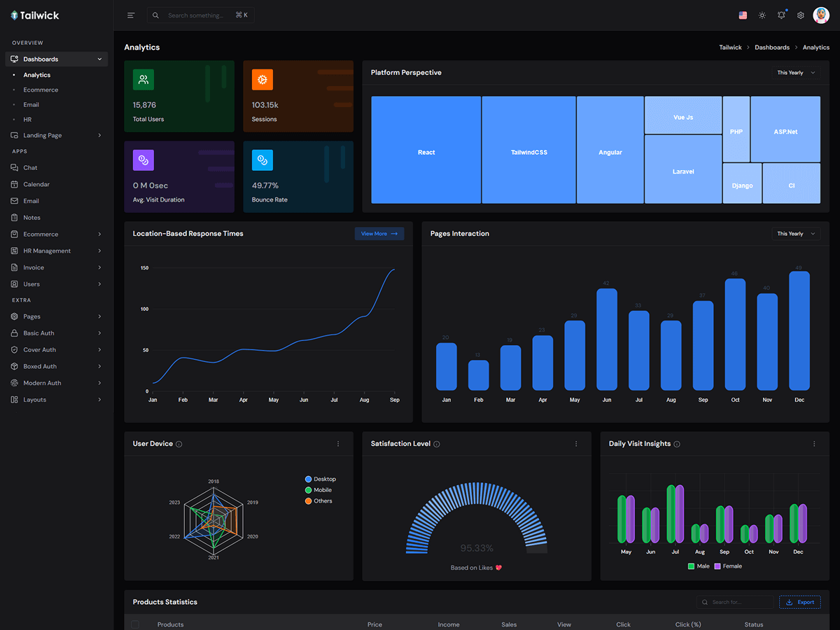Click the US flag language icon
Image resolution: width=840 pixels, height=630 pixels.
point(743,15)
